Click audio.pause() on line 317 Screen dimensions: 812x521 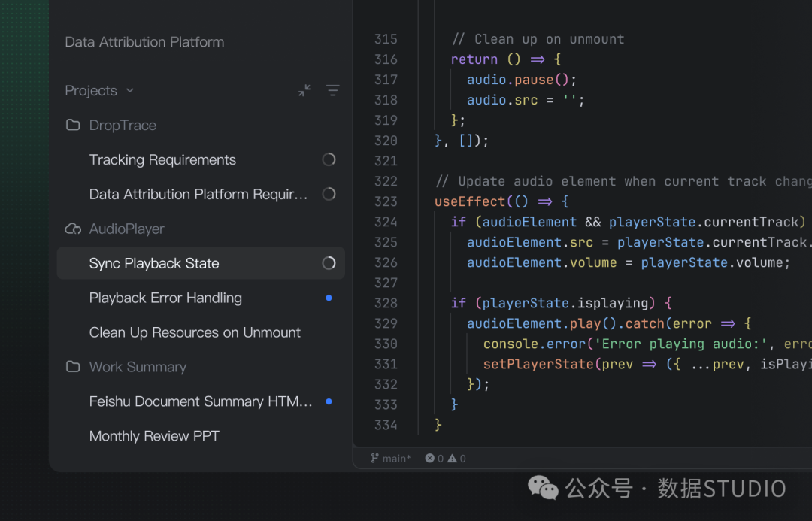522,80
